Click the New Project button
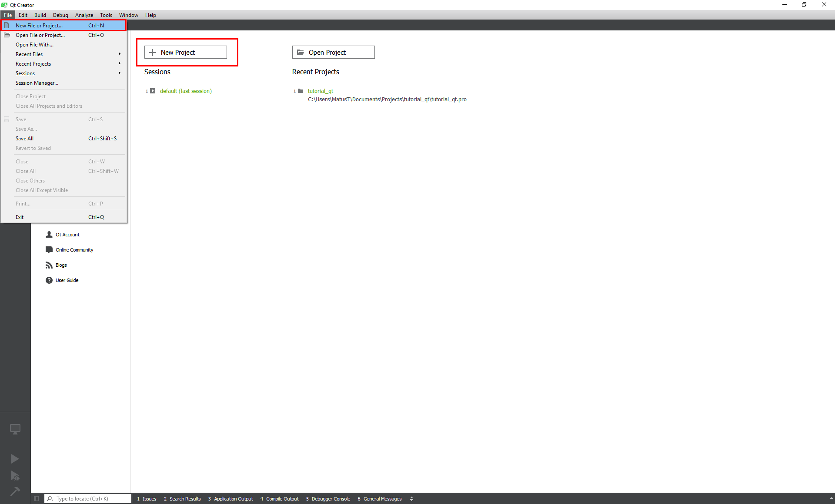The width and height of the screenshot is (835, 504). 186,52
